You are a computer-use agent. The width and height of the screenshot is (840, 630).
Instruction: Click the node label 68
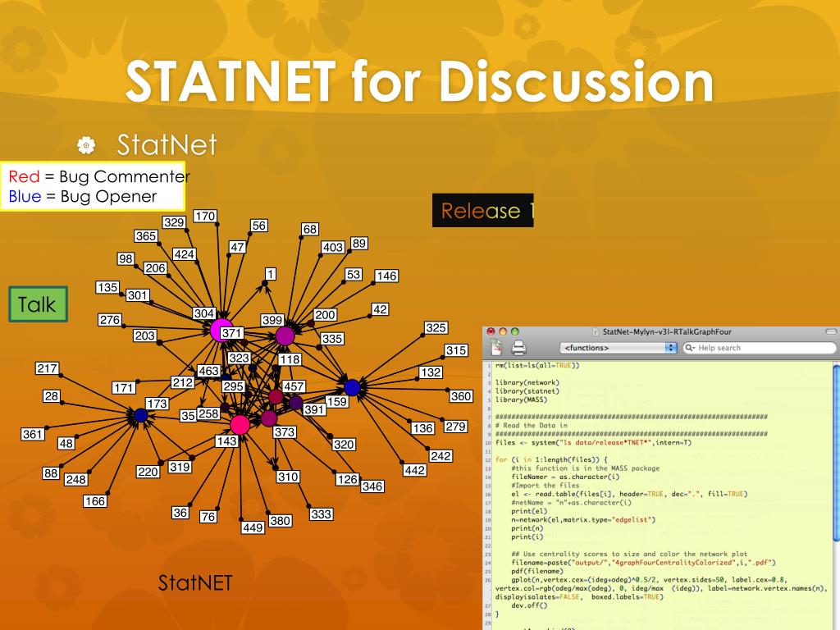click(309, 230)
